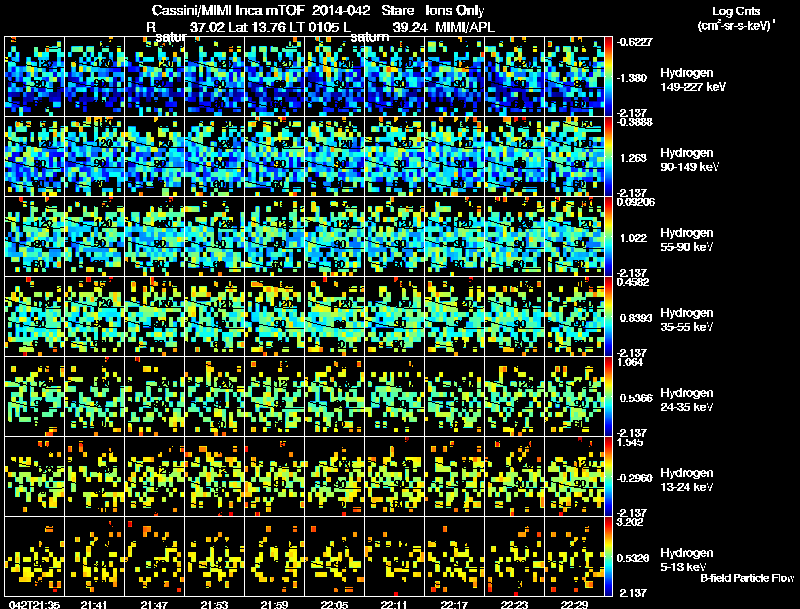This screenshot has width=800, height=609.
Task: Select the 149-227 keV panel at 21:35
Action: [35, 77]
